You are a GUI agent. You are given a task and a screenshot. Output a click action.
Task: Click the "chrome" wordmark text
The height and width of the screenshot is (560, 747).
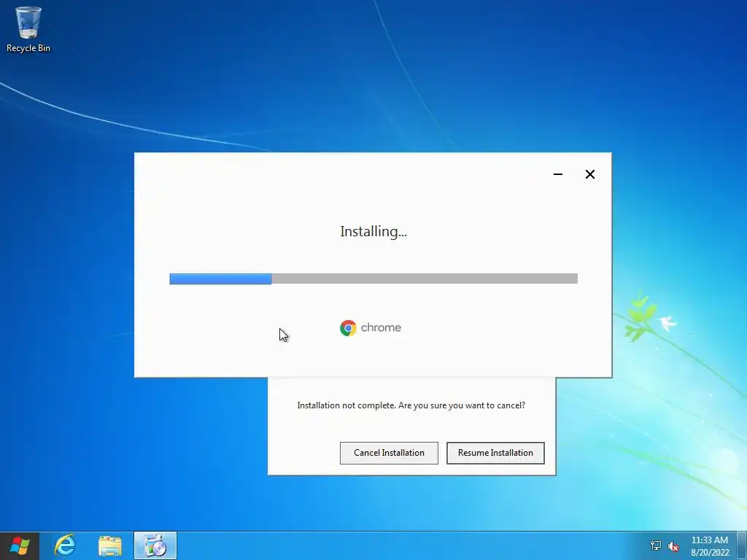(381, 327)
